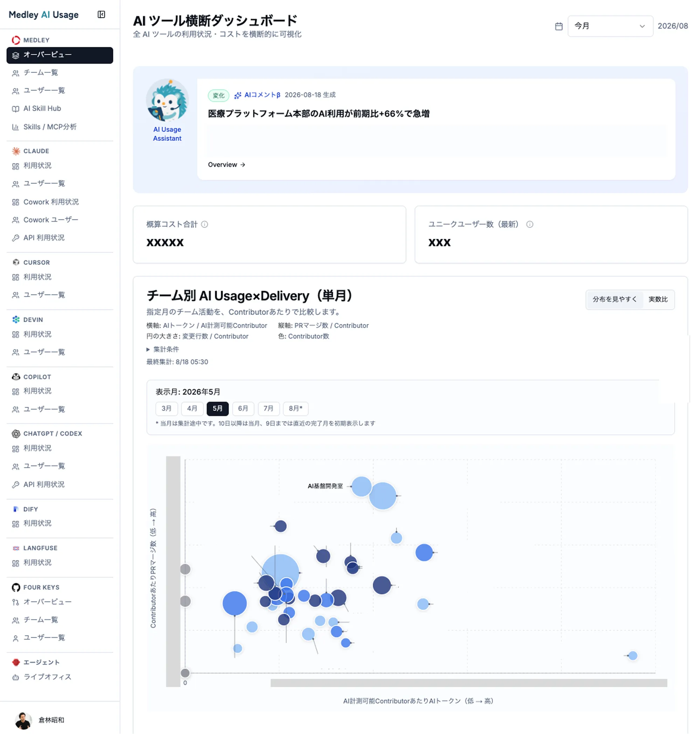This screenshot has height=734, width=700.
Task: Click the user avatar of 倉林昭和
Action: tap(23, 720)
